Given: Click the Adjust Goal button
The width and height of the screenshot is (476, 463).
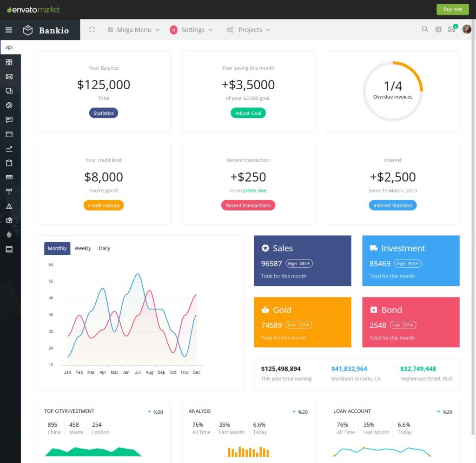Looking at the screenshot, I should [248, 112].
